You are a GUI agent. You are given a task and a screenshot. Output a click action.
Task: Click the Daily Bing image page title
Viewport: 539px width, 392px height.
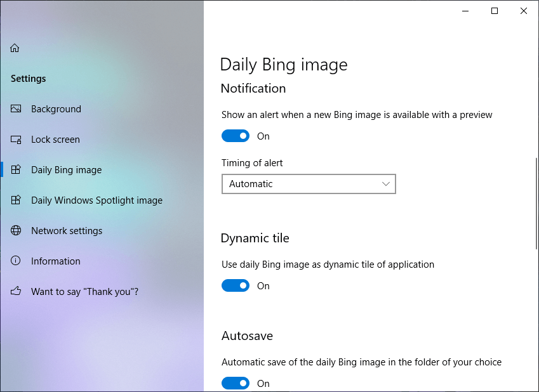(284, 65)
